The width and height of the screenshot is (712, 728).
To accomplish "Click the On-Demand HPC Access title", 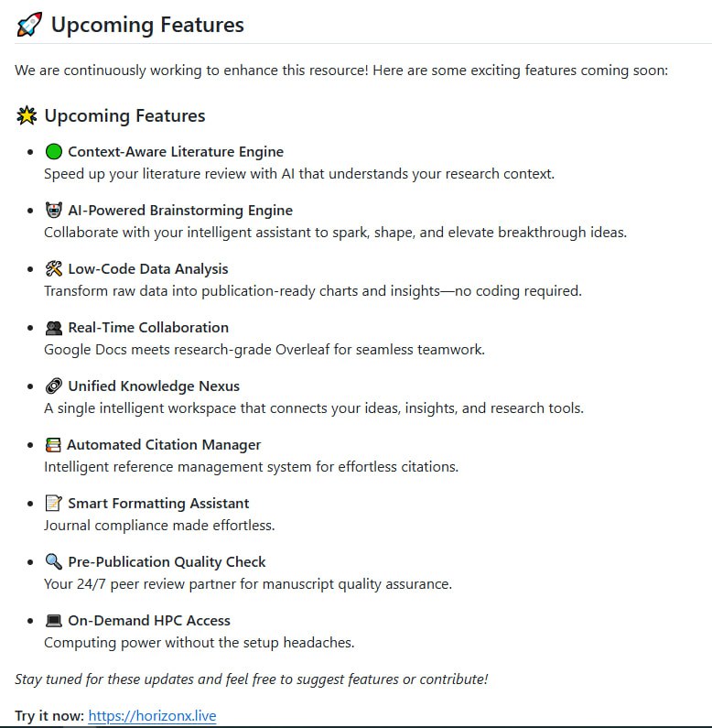I will tap(149, 621).
